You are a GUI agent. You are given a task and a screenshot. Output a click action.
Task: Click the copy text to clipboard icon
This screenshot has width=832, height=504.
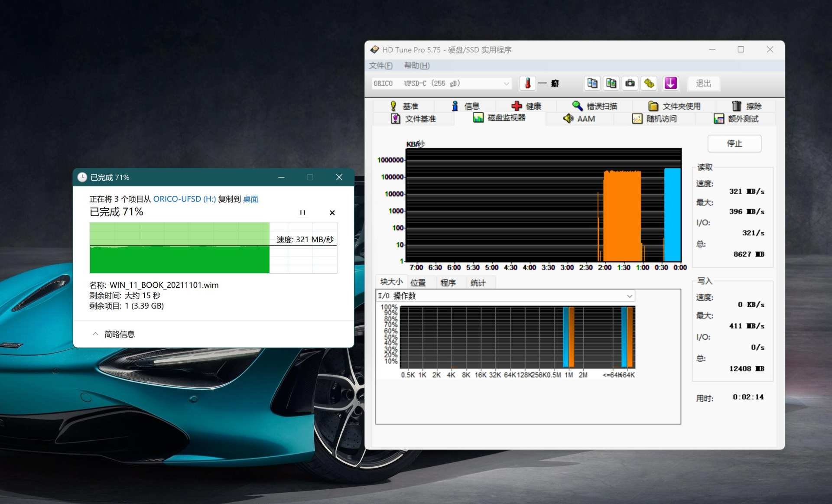click(x=592, y=83)
